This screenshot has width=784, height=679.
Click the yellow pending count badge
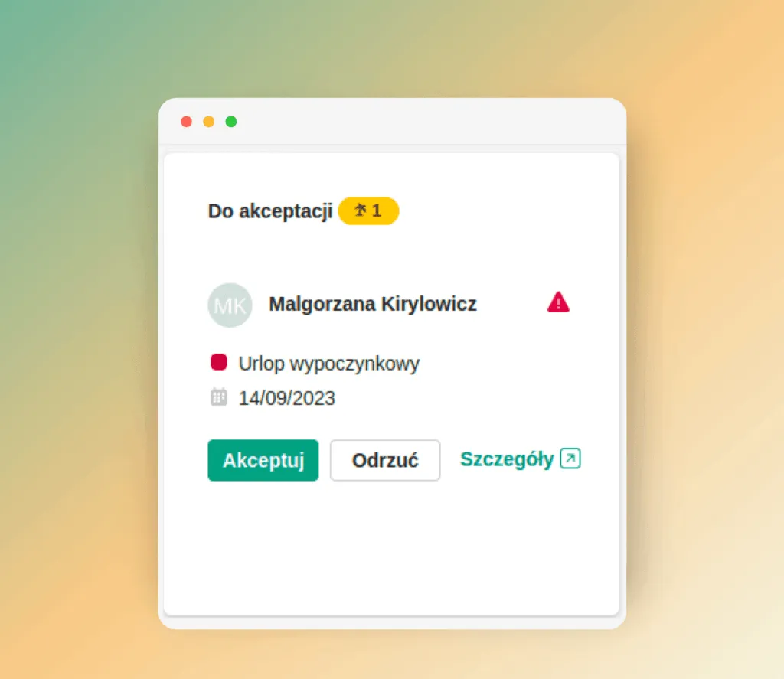368,211
